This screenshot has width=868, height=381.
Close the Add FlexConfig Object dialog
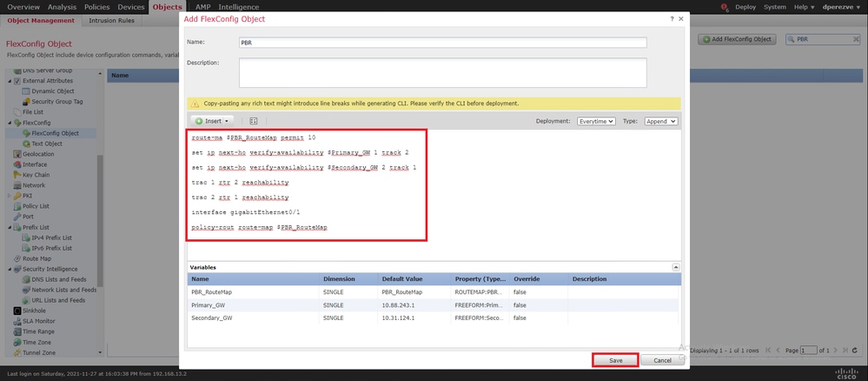coord(681,19)
